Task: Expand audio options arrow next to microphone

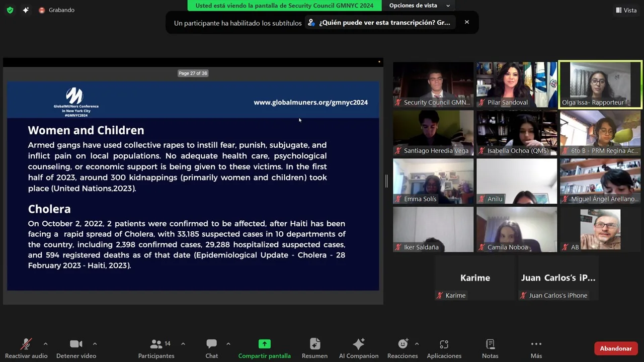Action: click(45, 344)
